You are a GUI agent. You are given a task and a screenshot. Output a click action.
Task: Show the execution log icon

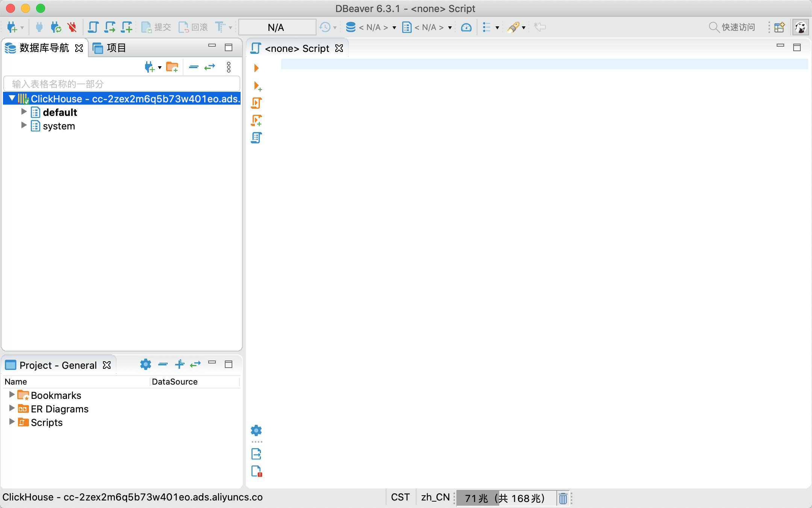[x=256, y=471]
